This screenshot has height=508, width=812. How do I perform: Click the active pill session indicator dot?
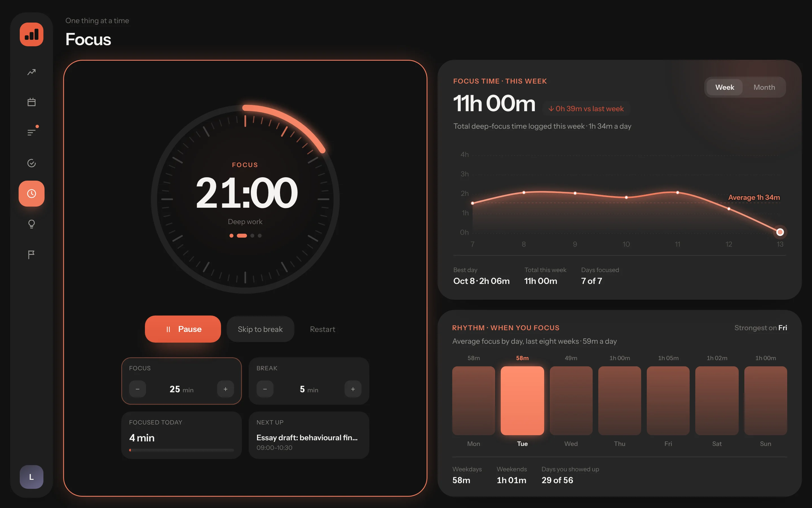click(x=242, y=236)
